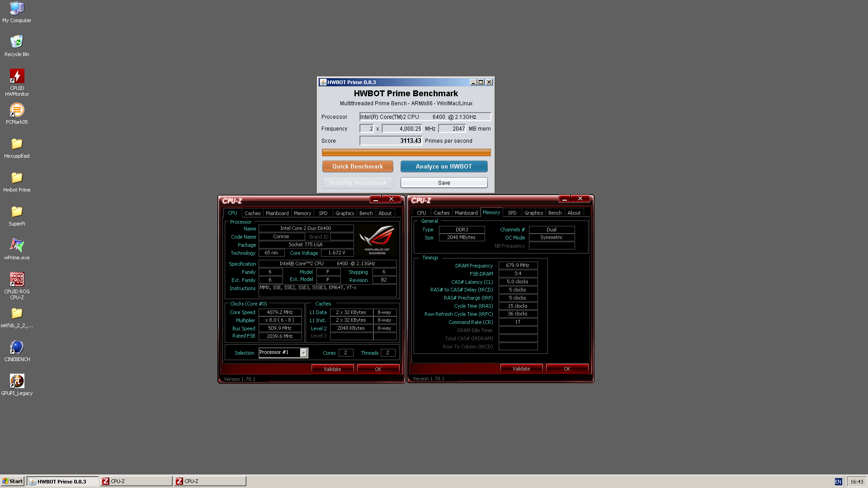The width and height of the screenshot is (868, 488).
Task: Click OK in the right CPU-Z window
Action: click(567, 369)
